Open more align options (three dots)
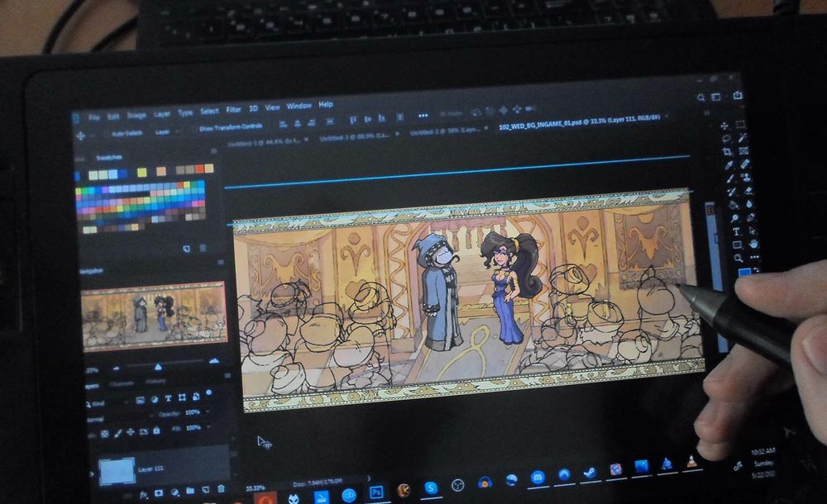 [x=423, y=116]
